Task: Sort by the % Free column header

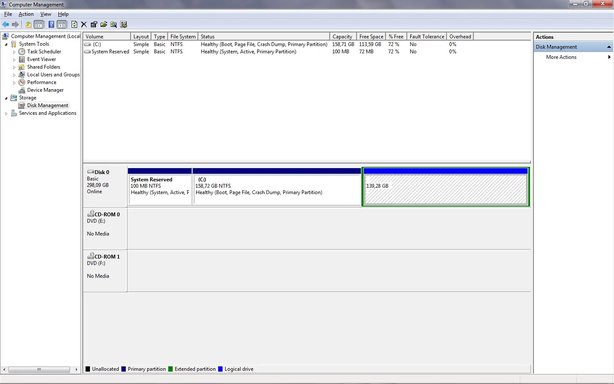Action: pos(396,36)
